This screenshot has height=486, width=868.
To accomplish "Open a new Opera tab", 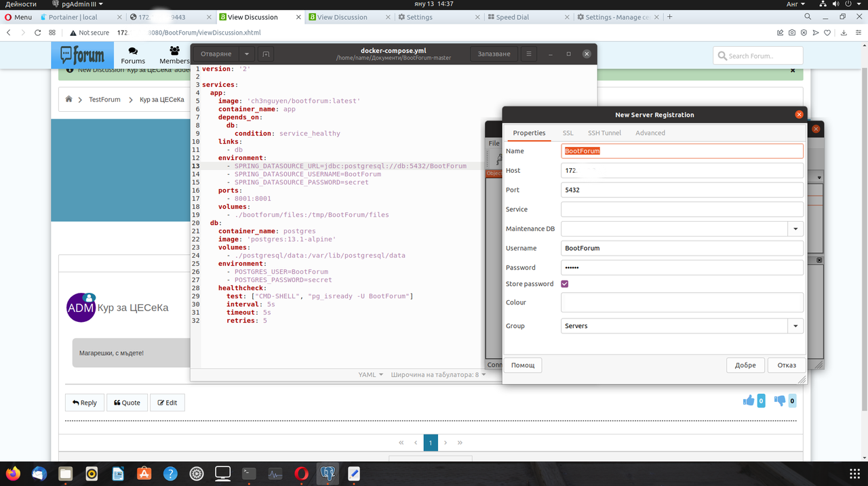I will (x=669, y=17).
